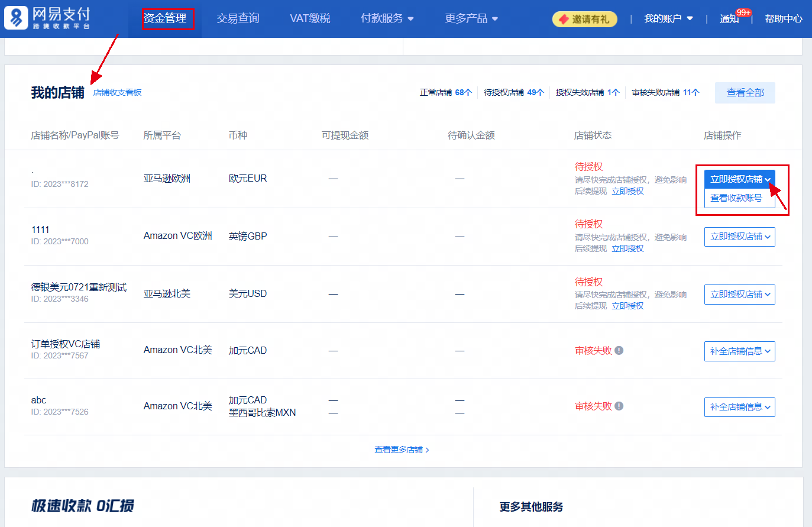812x527 pixels.
Task: Filter by 审核失败店铺 11个
Action: [665, 92]
